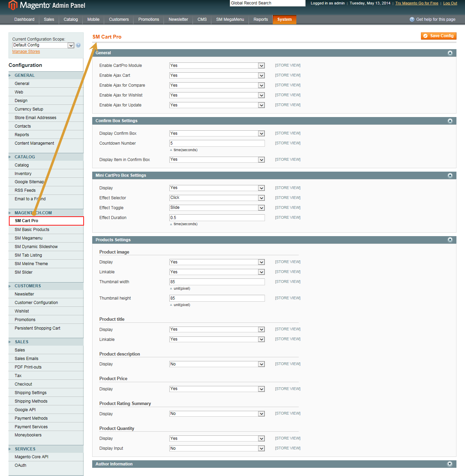
Task: Open Inventory configuration
Action: (x=23, y=174)
